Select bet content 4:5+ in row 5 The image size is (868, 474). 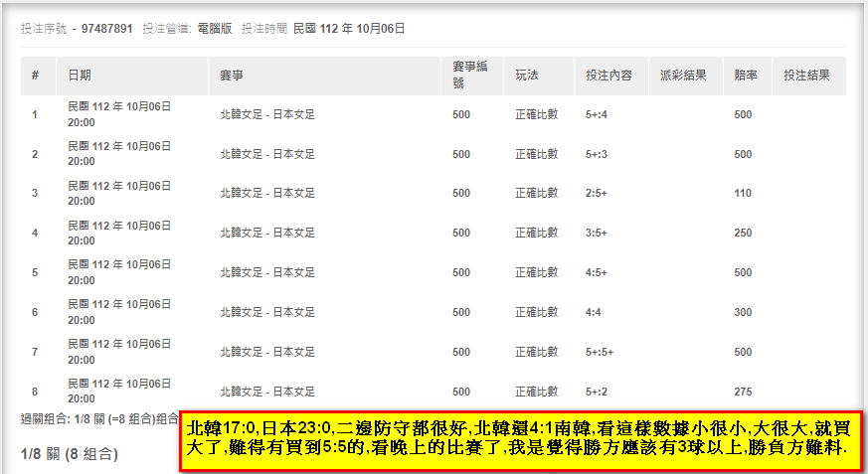[597, 272]
